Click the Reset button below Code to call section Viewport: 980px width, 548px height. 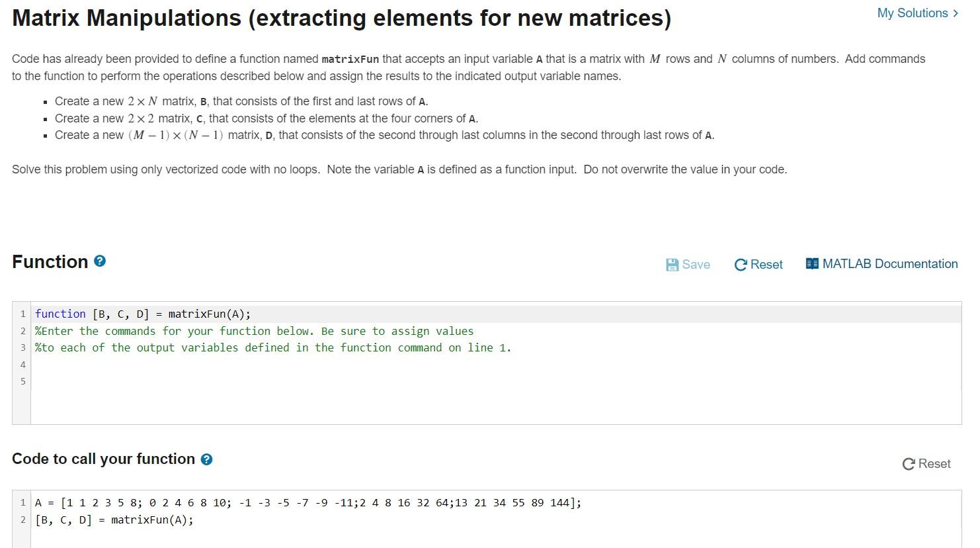[x=926, y=463]
